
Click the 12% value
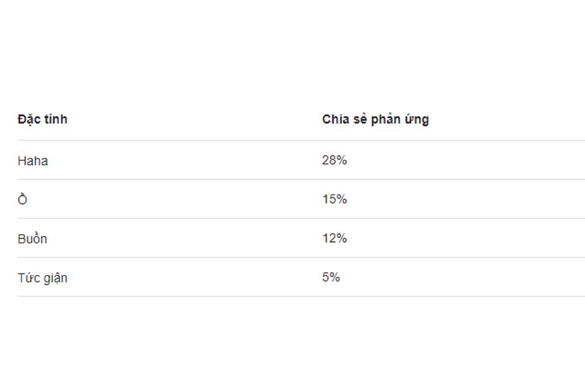click(334, 239)
